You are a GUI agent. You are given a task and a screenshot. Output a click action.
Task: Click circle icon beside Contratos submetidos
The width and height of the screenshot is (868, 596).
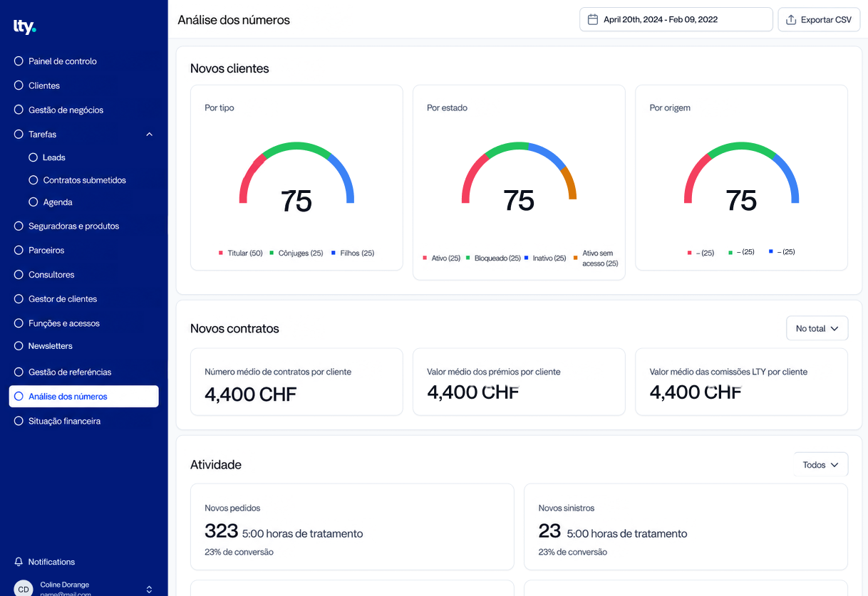point(33,180)
